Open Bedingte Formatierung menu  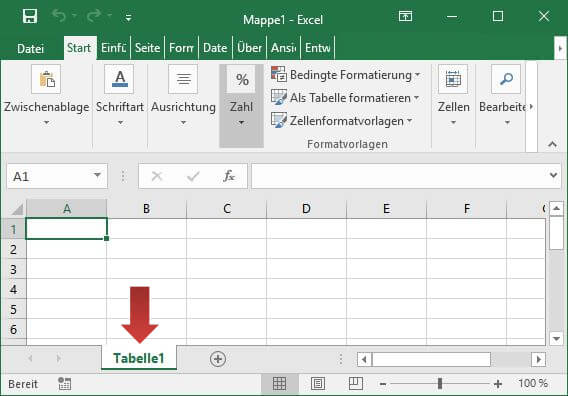click(x=346, y=75)
